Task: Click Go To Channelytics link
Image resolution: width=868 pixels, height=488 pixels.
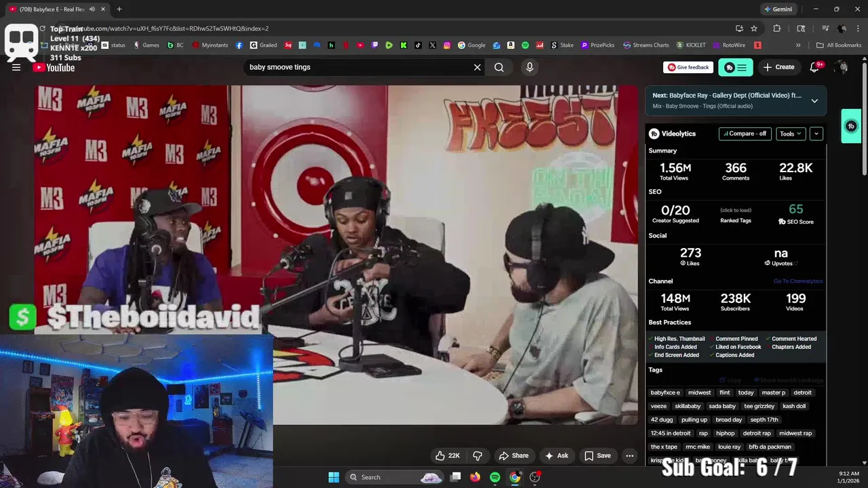Action: click(x=798, y=281)
